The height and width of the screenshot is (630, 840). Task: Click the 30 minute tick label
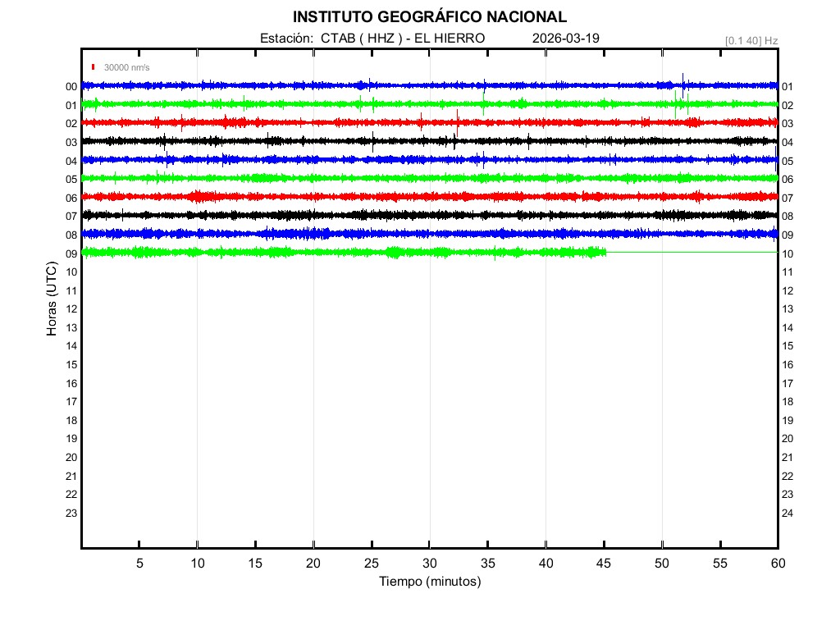click(x=429, y=564)
